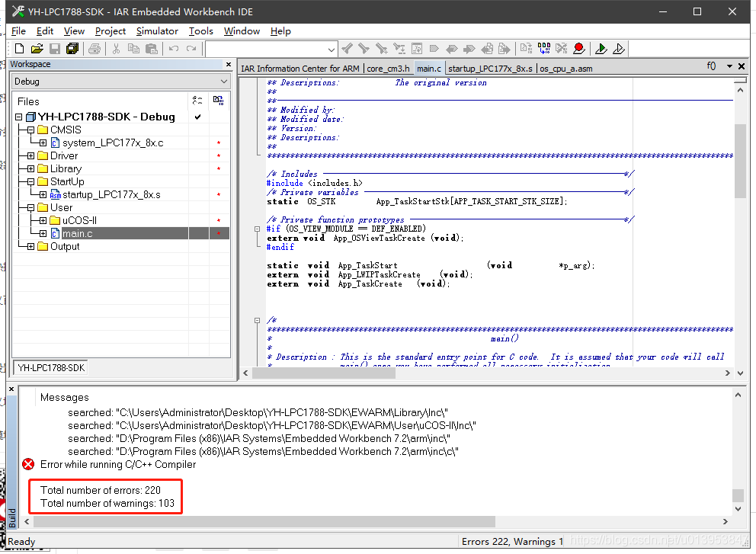Close the Messages build panel
The width and height of the screenshot is (756, 554).
click(x=11, y=389)
